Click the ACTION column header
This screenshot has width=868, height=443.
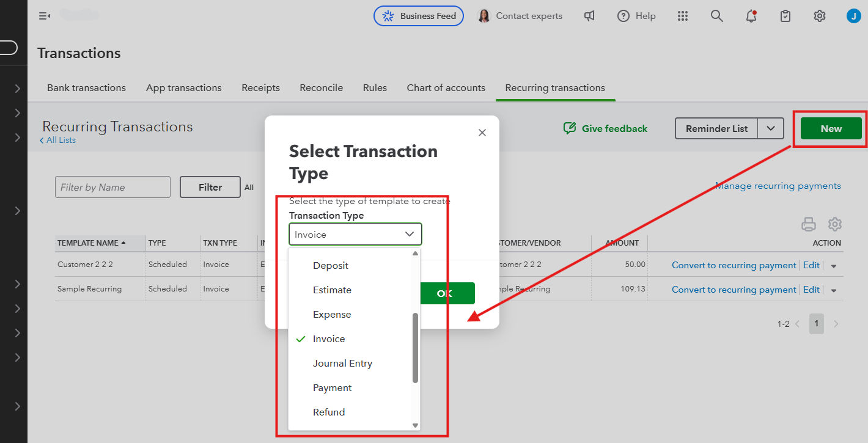(827, 243)
